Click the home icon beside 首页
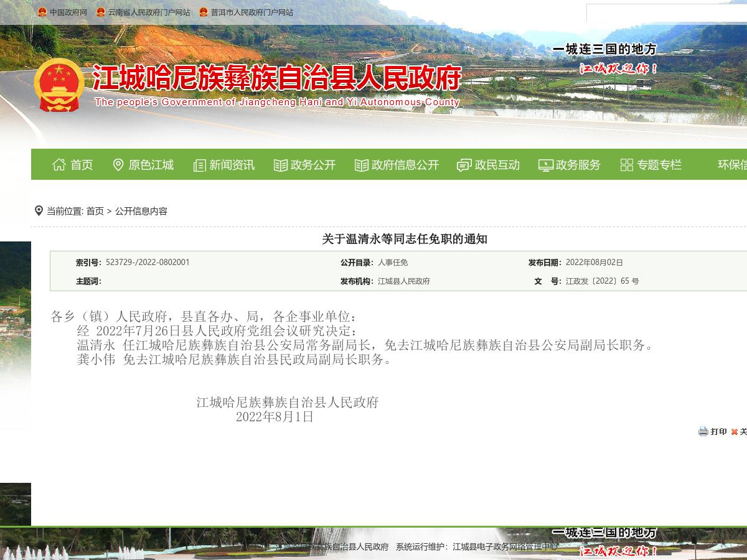 tap(59, 165)
